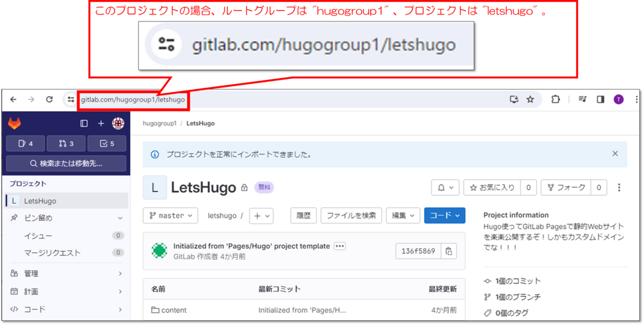Go back with browser back arrow
Screen dimensions: 644x325
click(x=13, y=99)
